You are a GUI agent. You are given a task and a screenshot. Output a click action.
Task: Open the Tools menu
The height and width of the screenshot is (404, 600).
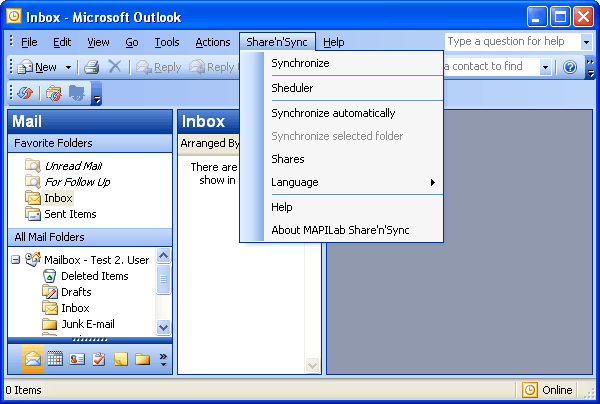167,42
